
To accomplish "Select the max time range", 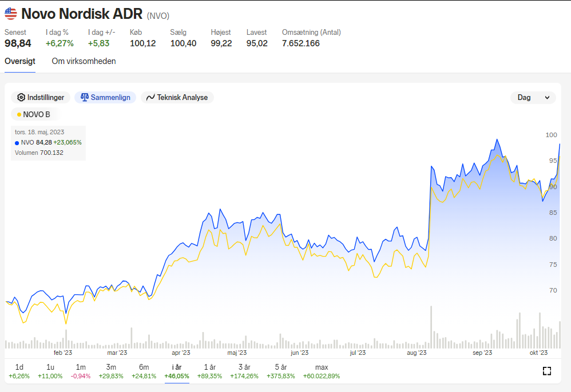I will tap(322, 371).
